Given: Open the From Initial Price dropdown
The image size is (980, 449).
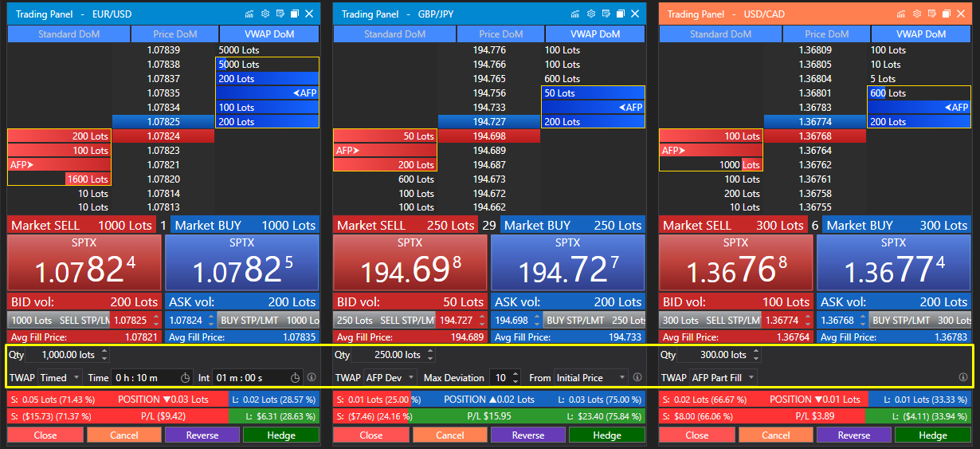Looking at the screenshot, I should point(590,377).
